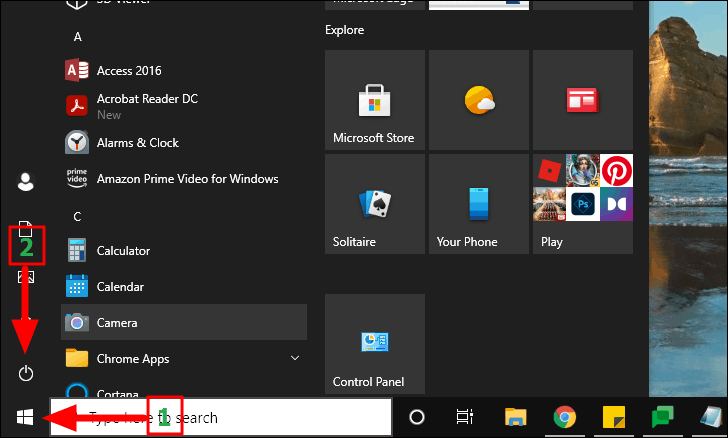Open the Camera app
The image size is (728, 438).
(x=184, y=322)
